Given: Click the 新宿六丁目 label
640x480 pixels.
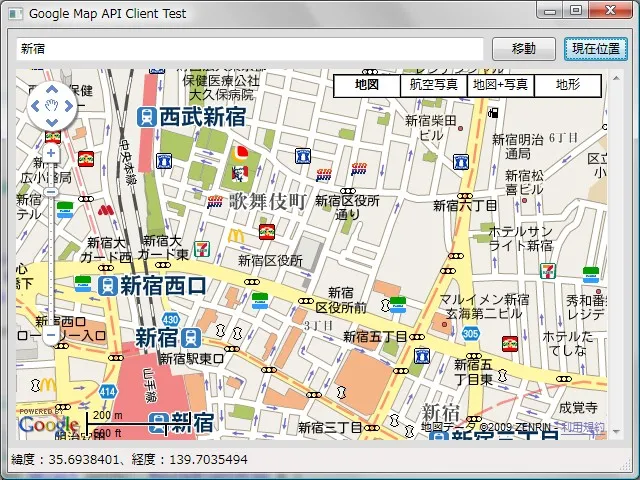Looking at the screenshot, I should [465, 205].
